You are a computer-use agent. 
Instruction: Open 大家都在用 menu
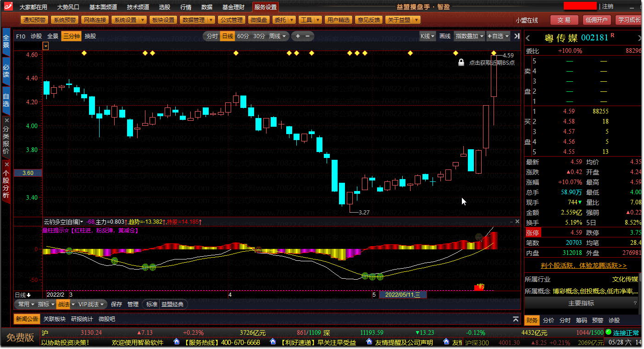click(33, 7)
